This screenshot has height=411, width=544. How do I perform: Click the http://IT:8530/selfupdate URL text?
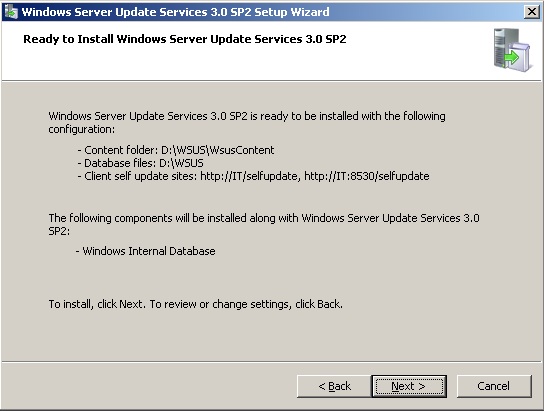(367, 176)
